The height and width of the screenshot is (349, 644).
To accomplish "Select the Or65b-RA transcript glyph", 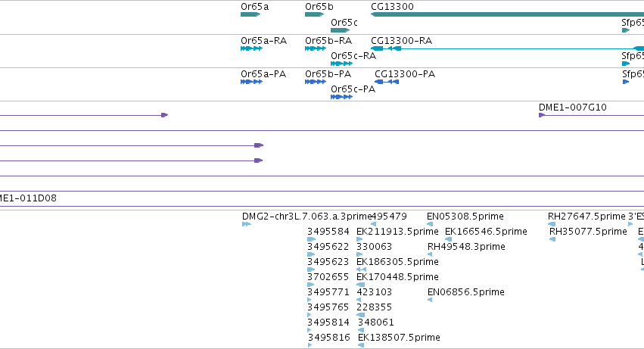I will tap(316, 48).
